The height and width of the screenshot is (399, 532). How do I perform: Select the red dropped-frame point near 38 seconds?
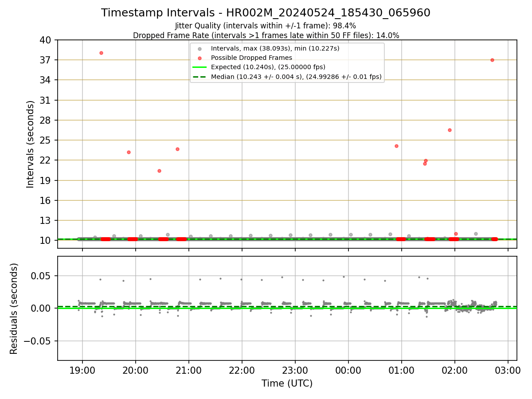click(101, 53)
